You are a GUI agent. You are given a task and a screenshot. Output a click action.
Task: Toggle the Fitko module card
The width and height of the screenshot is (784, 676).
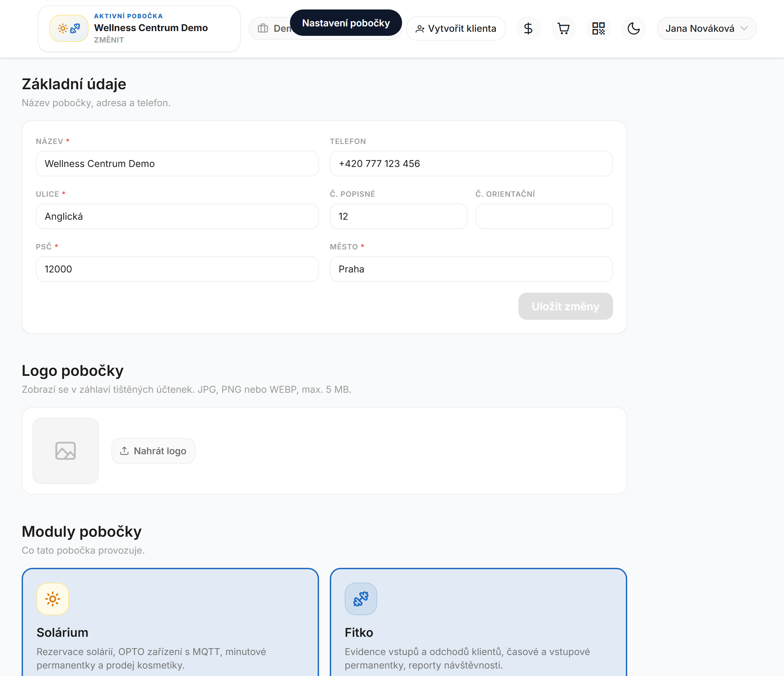[x=478, y=622]
